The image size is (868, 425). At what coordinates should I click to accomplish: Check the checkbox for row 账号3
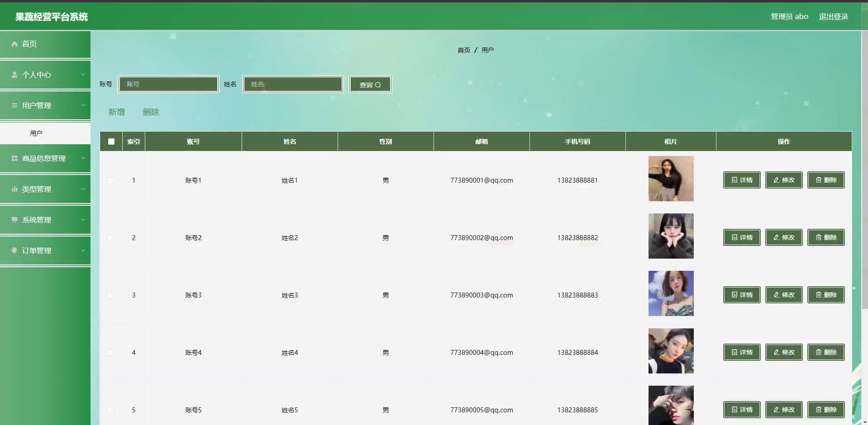110,295
